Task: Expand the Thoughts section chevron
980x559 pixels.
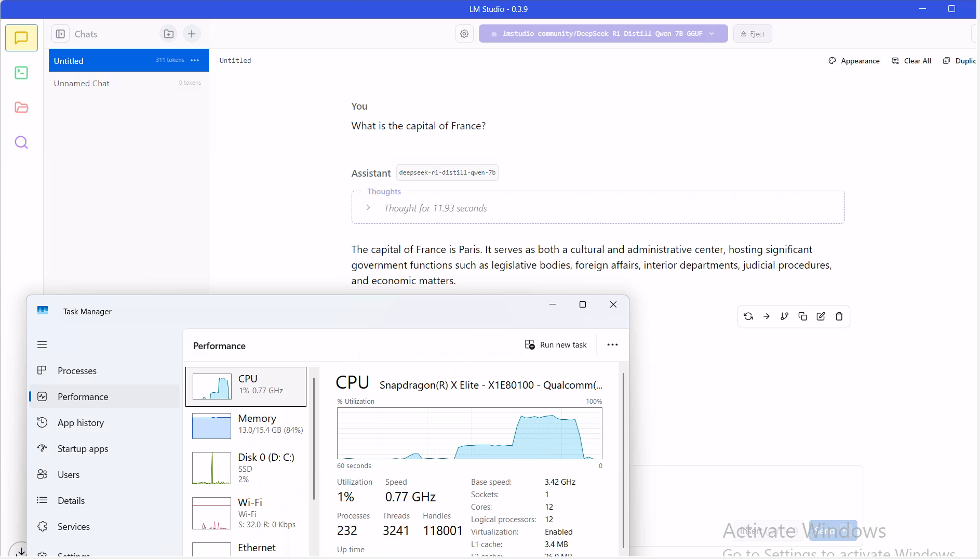Action: click(368, 207)
